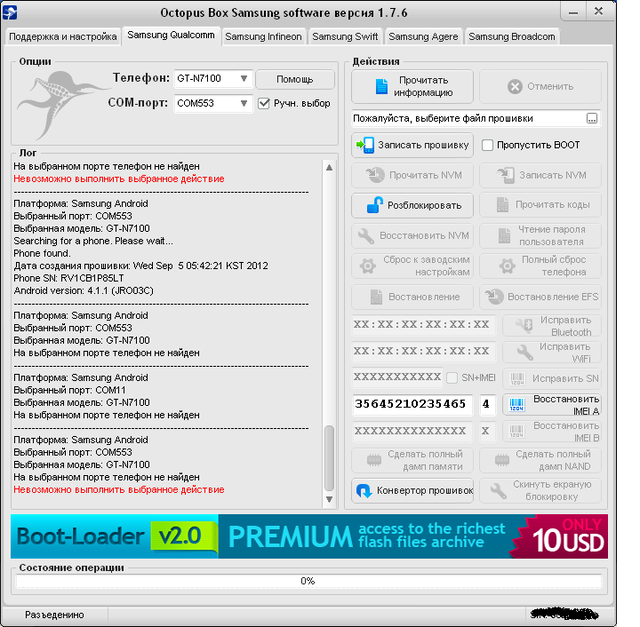Click the Octopus Box title bar app icon
The width and height of the screenshot is (640, 627).
pos(10,13)
